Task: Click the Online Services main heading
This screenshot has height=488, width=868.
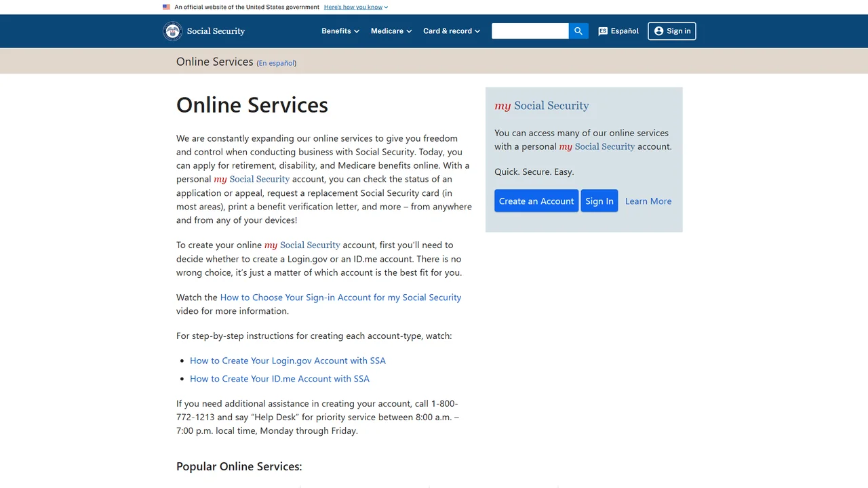Action: tap(252, 105)
